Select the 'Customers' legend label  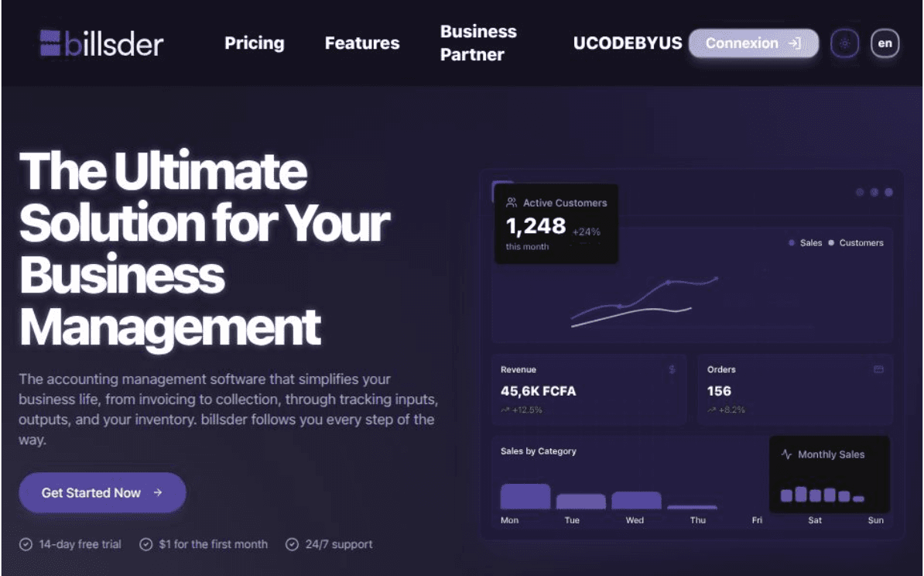[861, 243]
